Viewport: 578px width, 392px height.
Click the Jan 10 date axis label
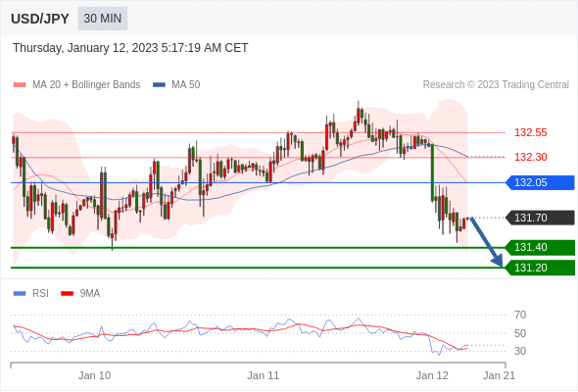tap(94, 375)
